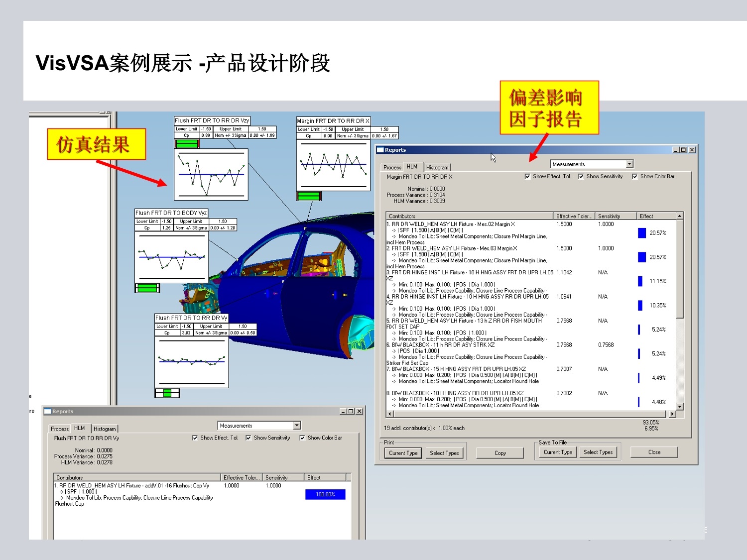Click scroll down arrow of contributors list
Image resolution: width=747 pixels, height=560 pixels.
pyautogui.click(x=680, y=407)
